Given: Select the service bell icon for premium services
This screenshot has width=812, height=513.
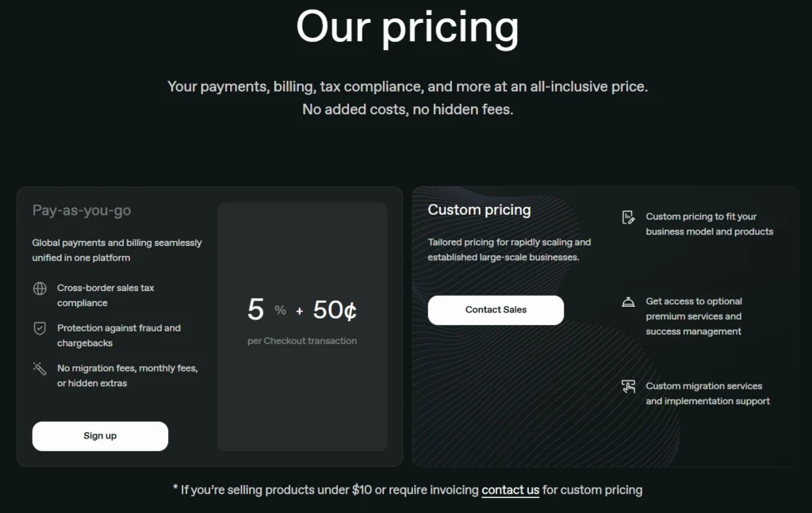Looking at the screenshot, I should coord(627,303).
